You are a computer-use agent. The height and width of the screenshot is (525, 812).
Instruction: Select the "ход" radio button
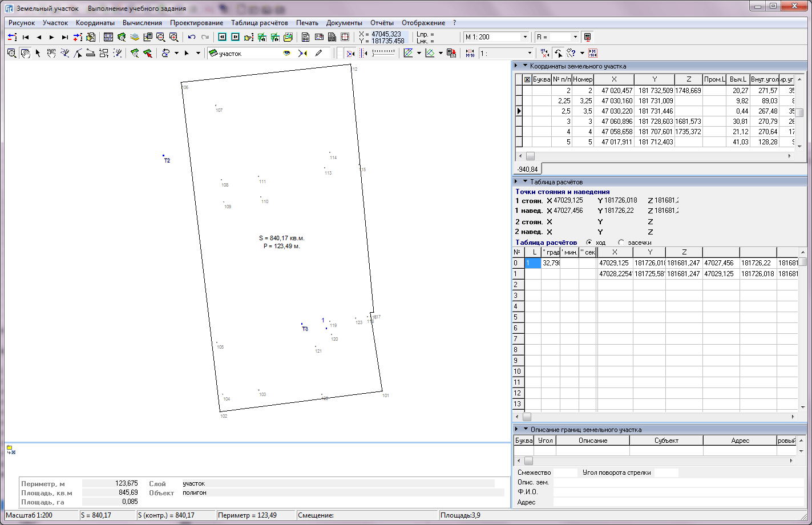(x=589, y=243)
